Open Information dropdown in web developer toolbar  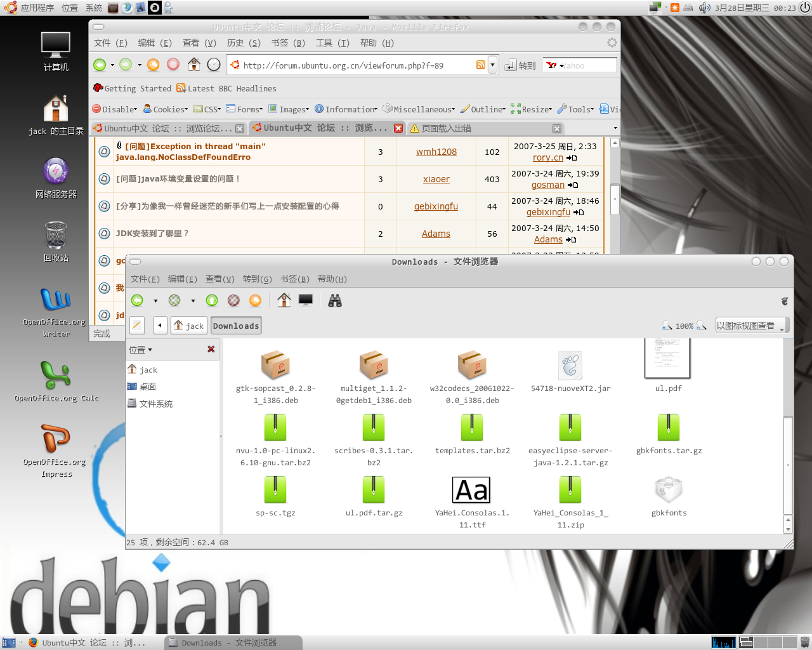tap(346, 109)
